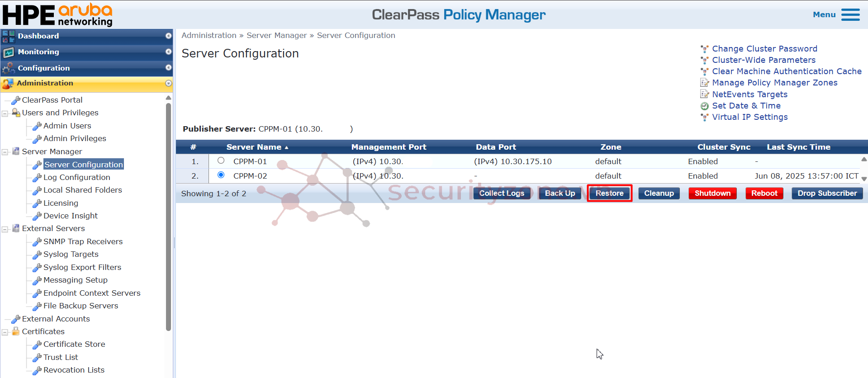Click the sidebar scroll up arrow
Viewport: 868px width, 378px height.
[x=168, y=98]
